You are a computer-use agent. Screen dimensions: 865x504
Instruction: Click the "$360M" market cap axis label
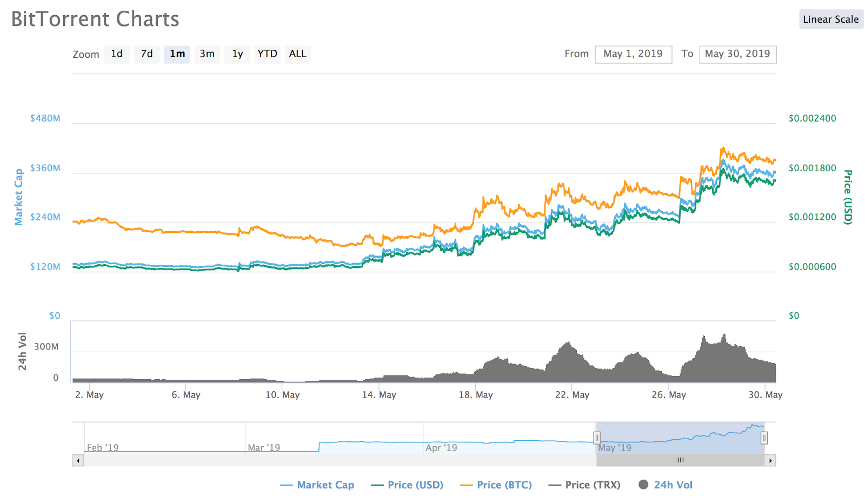tap(45, 168)
